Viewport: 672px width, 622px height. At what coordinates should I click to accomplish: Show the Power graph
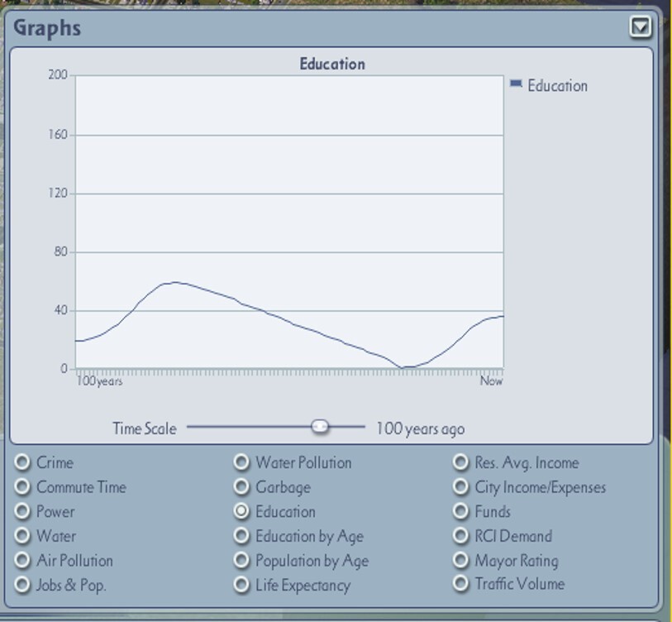coord(23,511)
